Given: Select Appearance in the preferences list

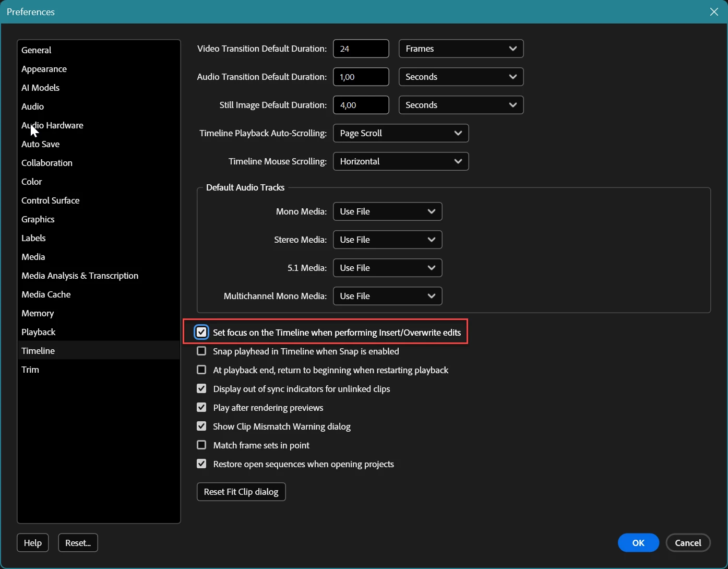Looking at the screenshot, I should (x=99, y=69).
